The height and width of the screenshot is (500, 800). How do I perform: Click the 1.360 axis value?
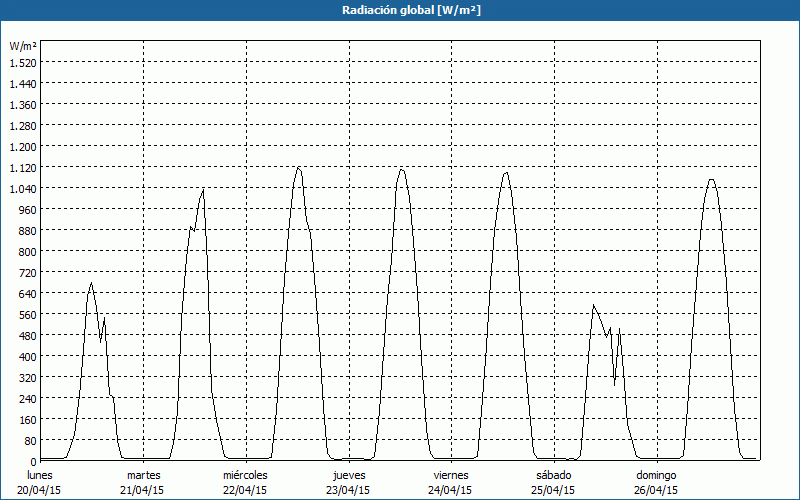click(x=23, y=105)
